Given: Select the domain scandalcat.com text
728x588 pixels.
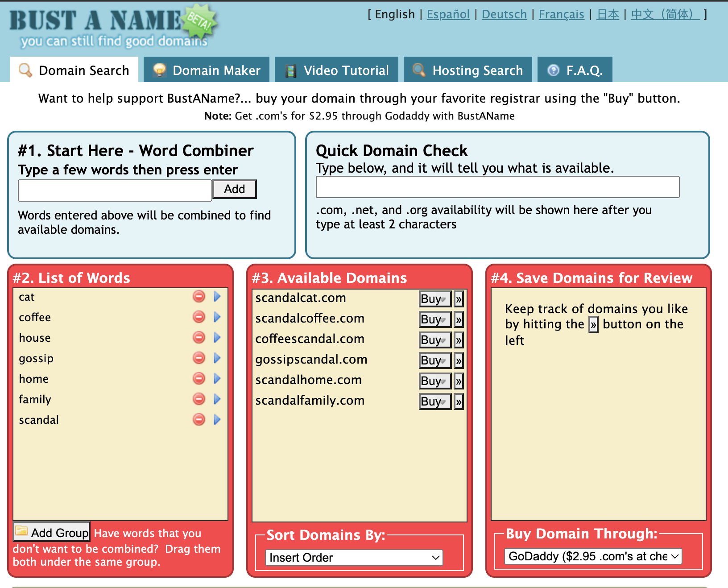Looking at the screenshot, I should point(301,298).
